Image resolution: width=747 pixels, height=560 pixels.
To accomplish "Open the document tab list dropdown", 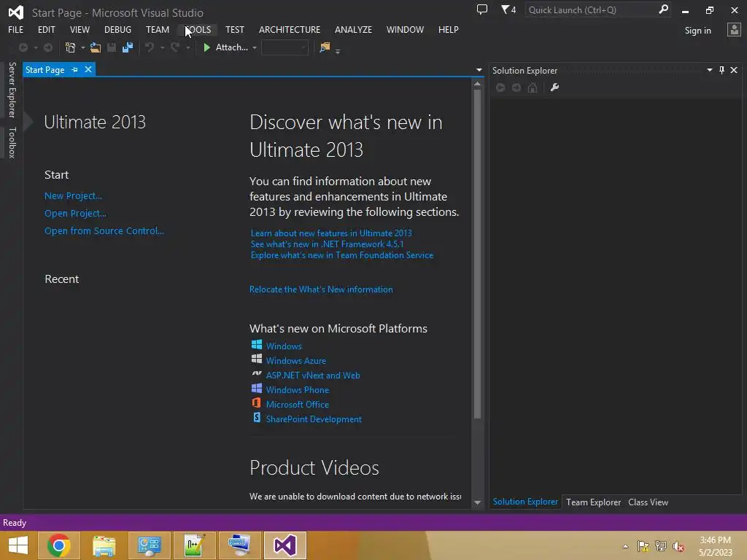I will (479, 70).
